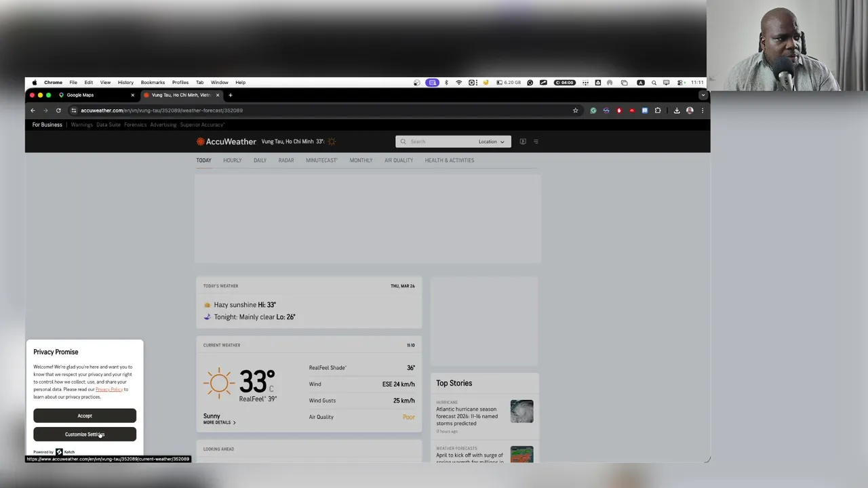Expand More Details under Sunny
The image size is (868, 488).
tap(219, 422)
